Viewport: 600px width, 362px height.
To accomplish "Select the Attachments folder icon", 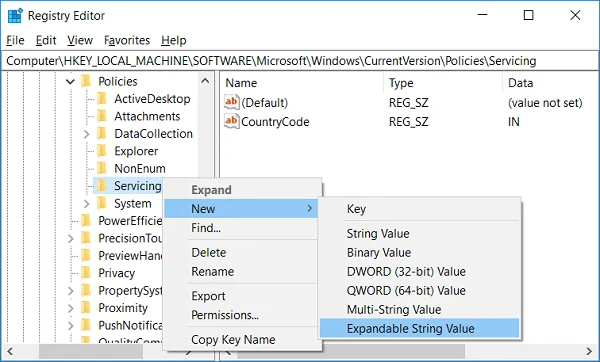I will click(102, 116).
